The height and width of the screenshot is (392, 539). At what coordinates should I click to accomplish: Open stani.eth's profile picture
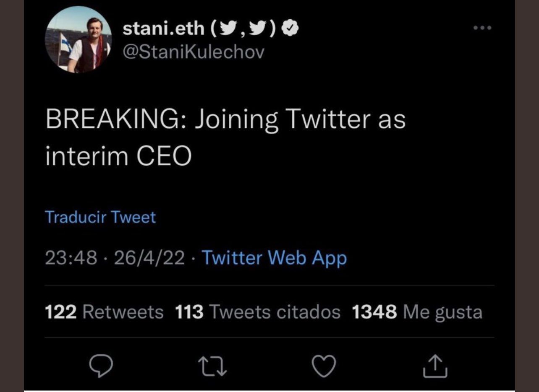(78, 40)
